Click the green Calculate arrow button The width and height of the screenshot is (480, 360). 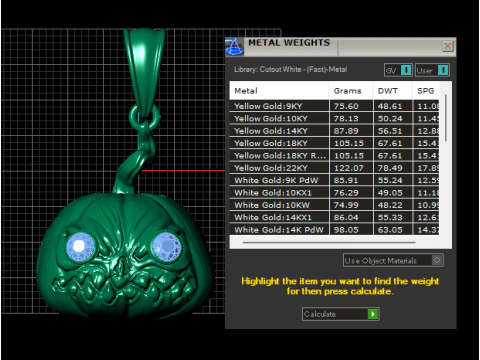click(x=373, y=314)
